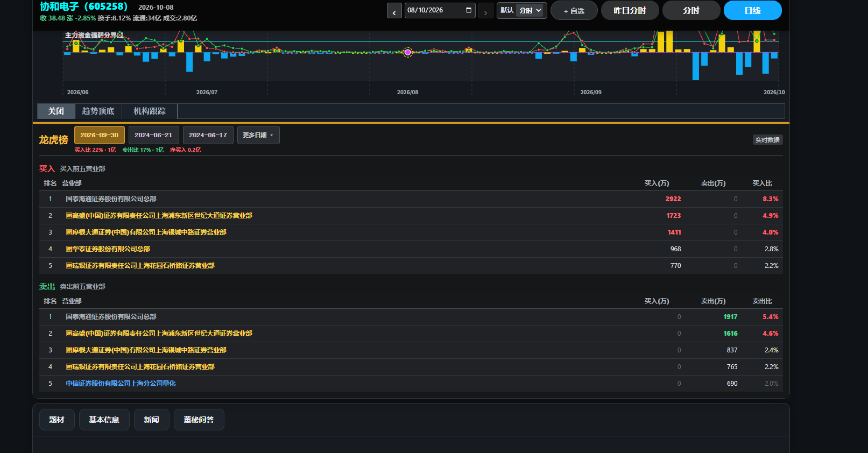Viewport: 868px width, 453px height.
Task: Click the 卖出比 column header
Action: point(762,301)
